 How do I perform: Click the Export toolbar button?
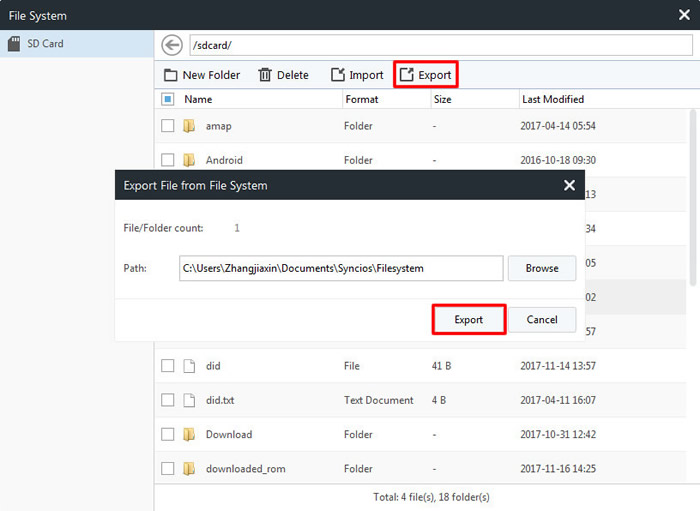tap(425, 75)
